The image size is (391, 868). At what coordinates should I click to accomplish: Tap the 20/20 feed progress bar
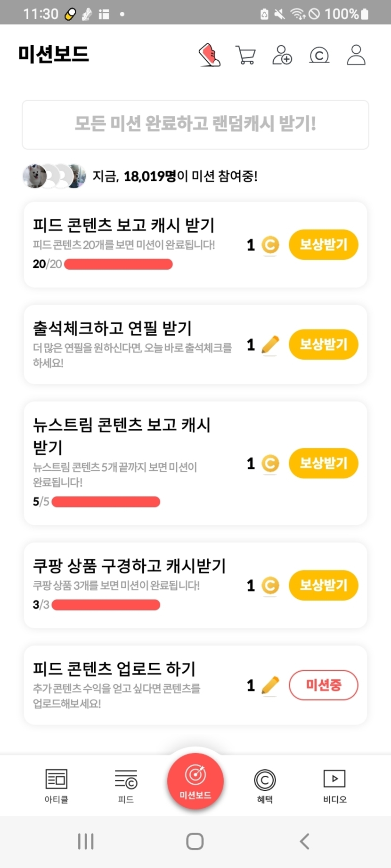pyautogui.click(x=118, y=265)
